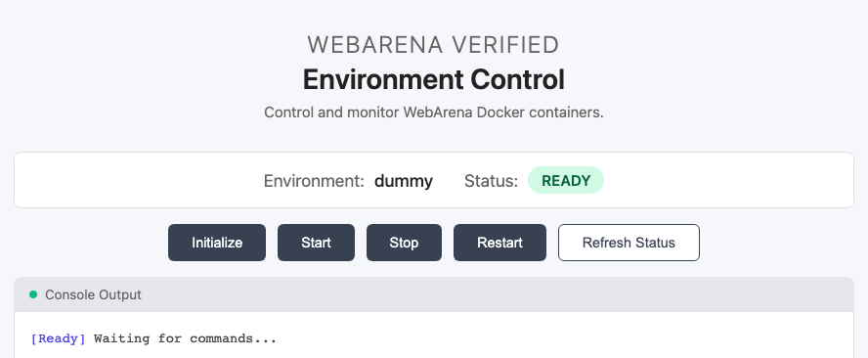
Task: Click the Environment Control heading
Action: tap(433, 80)
